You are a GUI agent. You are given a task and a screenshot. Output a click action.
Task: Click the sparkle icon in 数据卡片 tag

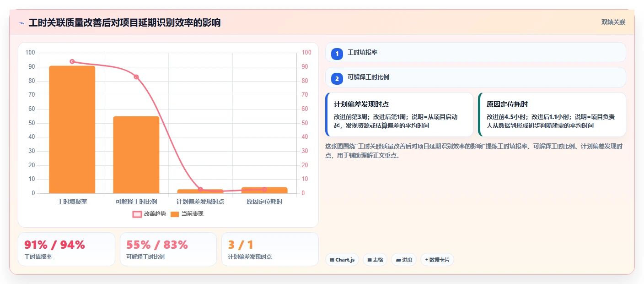coord(427,260)
